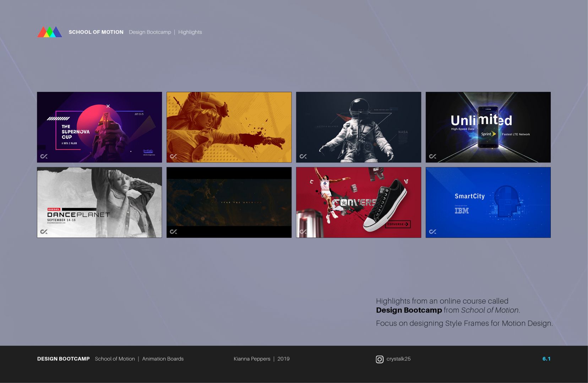Click the X mark above the Supernova sun
This screenshot has height=383, width=588.
(108, 106)
